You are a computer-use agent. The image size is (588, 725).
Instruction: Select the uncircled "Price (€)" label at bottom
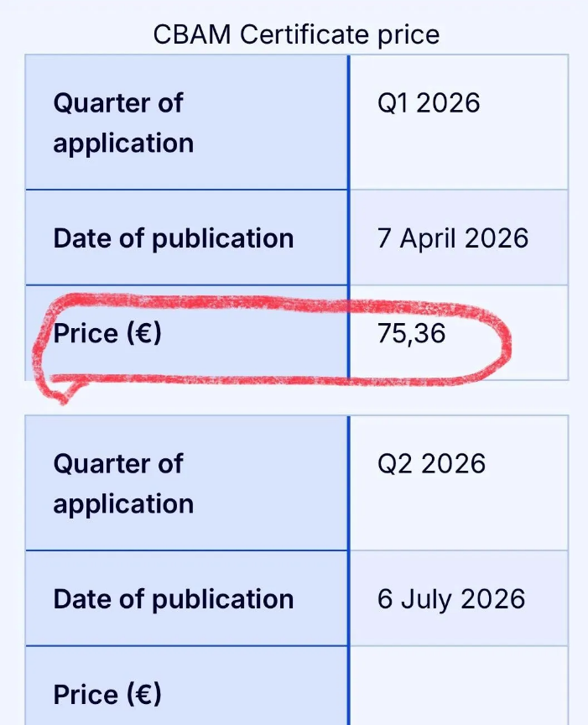click(x=107, y=695)
